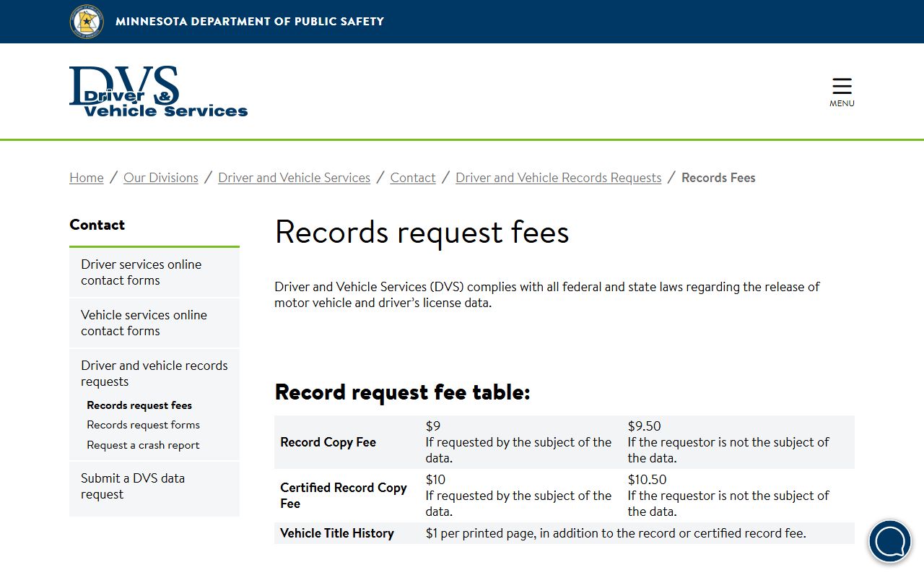The height and width of the screenshot is (578, 924).
Task: Click the Minnesota state seal icon
Action: tap(87, 21)
